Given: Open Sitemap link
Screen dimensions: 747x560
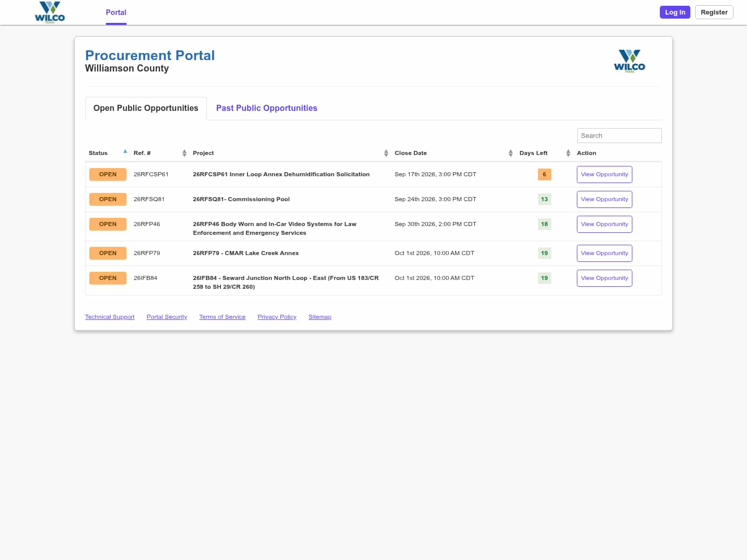Looking at the screenshot, I should [320, 317].
